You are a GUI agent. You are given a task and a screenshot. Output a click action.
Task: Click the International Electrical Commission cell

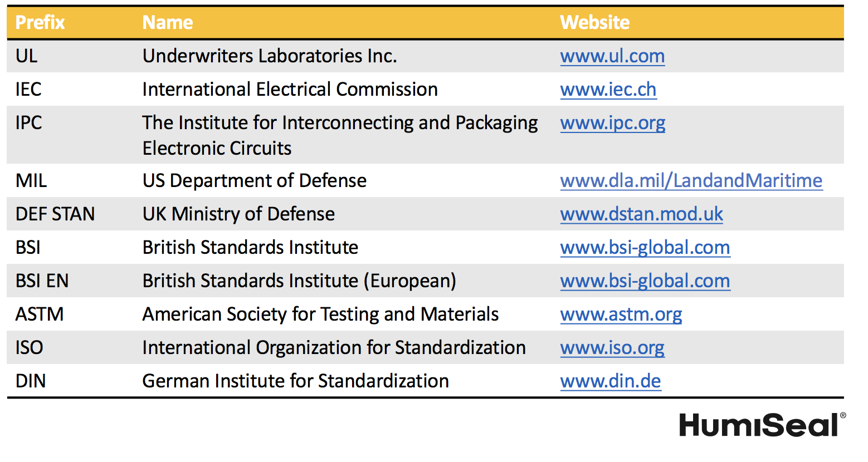(x=290, y=90)
